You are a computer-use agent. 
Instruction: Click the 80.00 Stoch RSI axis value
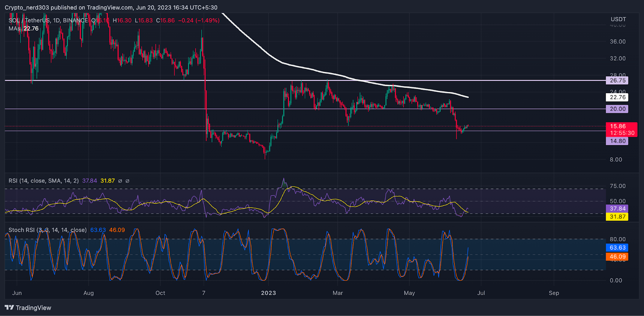tap(618, 239)
